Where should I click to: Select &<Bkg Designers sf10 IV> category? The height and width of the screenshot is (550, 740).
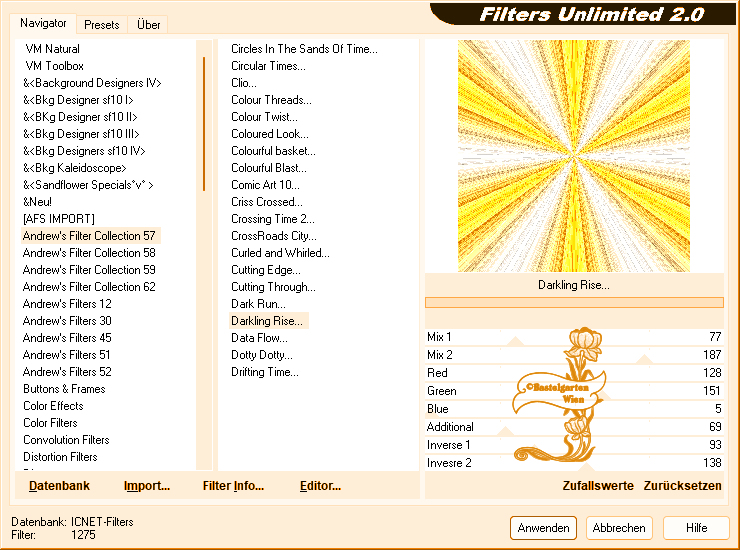click(x=84, y=151)
